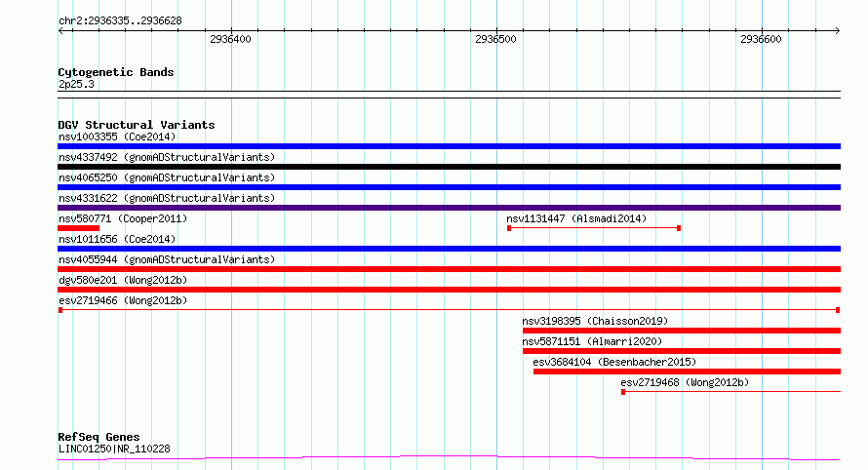Screen dimensions: 868x470
Task: Select the magenta LINC01250 gene line
Action: pyautogui.click(x=449, y=458)
